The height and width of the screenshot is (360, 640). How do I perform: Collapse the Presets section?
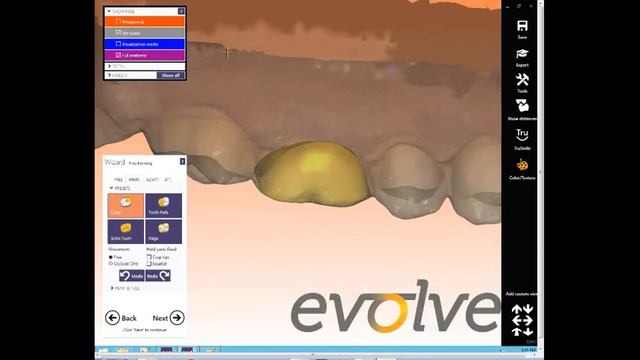pos(120,188)
